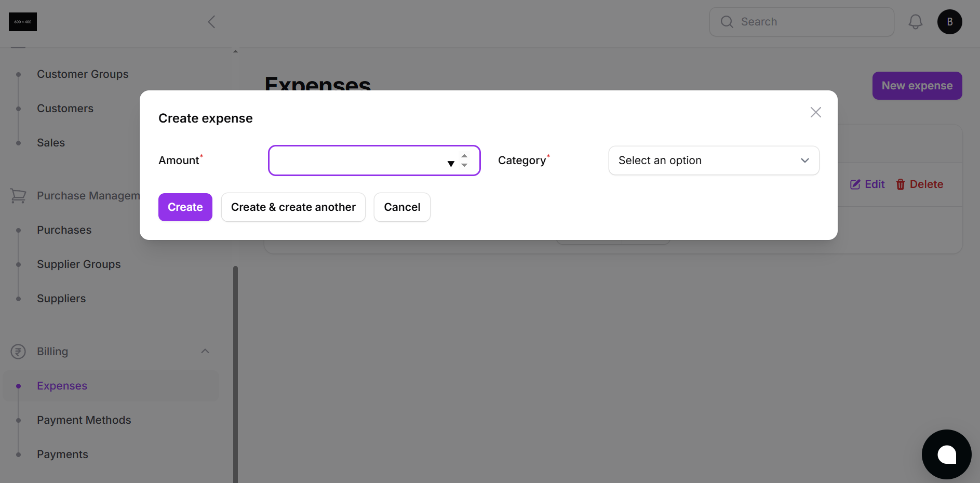Select Suppliers in the sidebar

(x=61, y=298)
